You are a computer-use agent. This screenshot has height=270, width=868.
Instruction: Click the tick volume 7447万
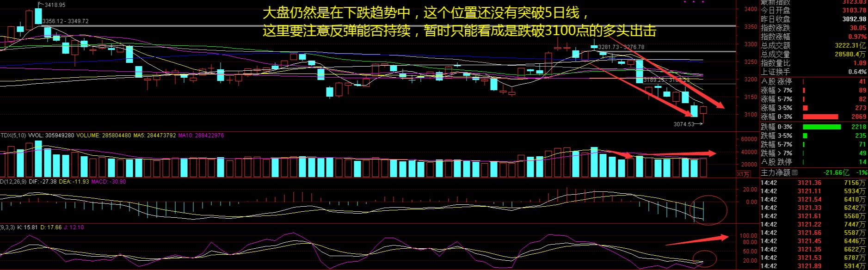[855, 225]
